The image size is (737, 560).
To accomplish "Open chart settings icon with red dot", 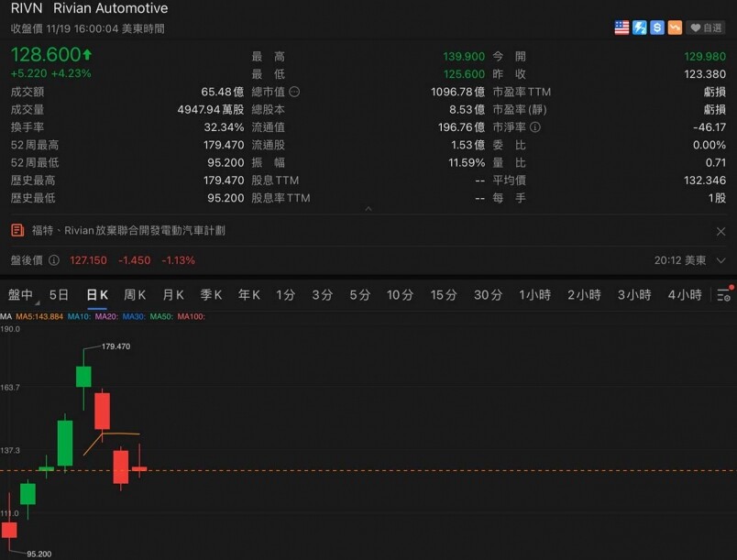I will [724, 294].
